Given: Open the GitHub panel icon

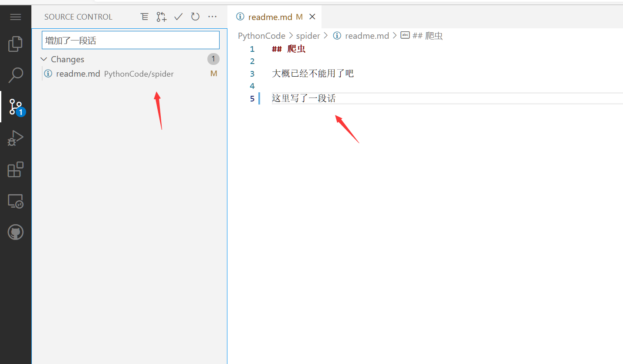Looking at the screenshot, I should point(16,232).
